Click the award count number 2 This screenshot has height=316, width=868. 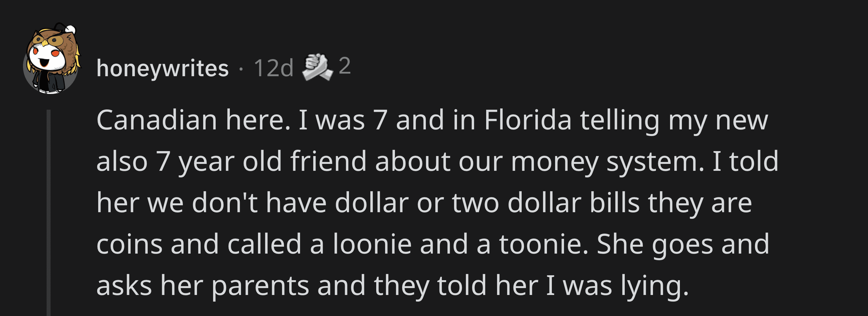(345, 66)
